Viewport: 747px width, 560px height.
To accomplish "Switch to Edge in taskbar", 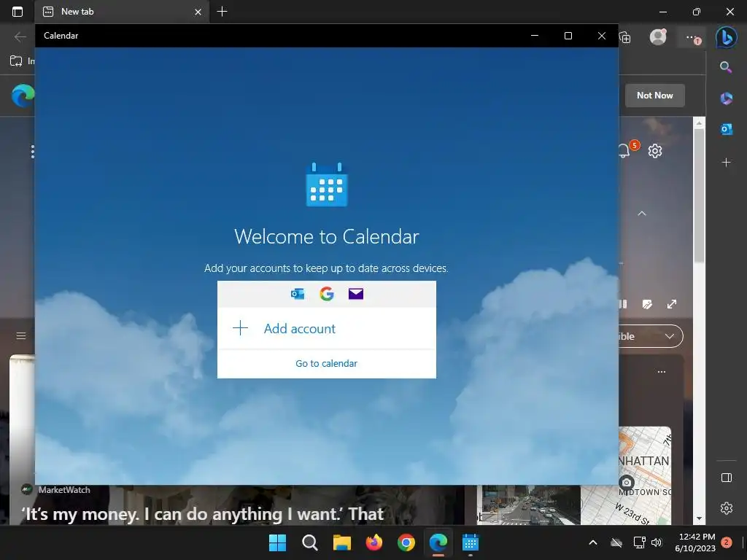I will coord(438,542).
